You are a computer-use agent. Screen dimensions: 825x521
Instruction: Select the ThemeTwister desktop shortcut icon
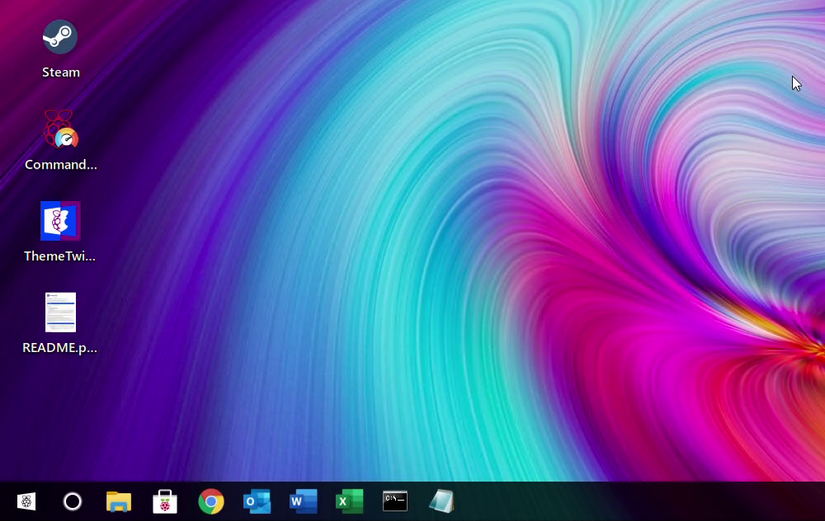pyautogui.click(x=60, y=221)
